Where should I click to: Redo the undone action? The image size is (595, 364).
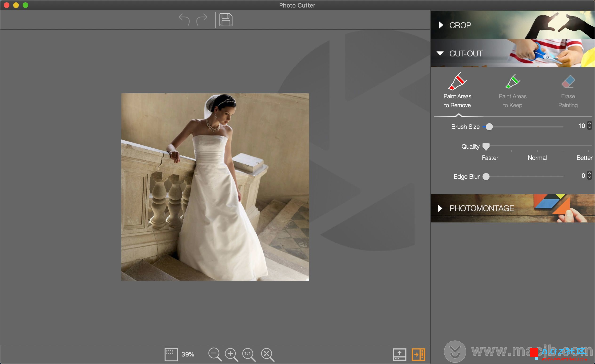pos(202,20)
